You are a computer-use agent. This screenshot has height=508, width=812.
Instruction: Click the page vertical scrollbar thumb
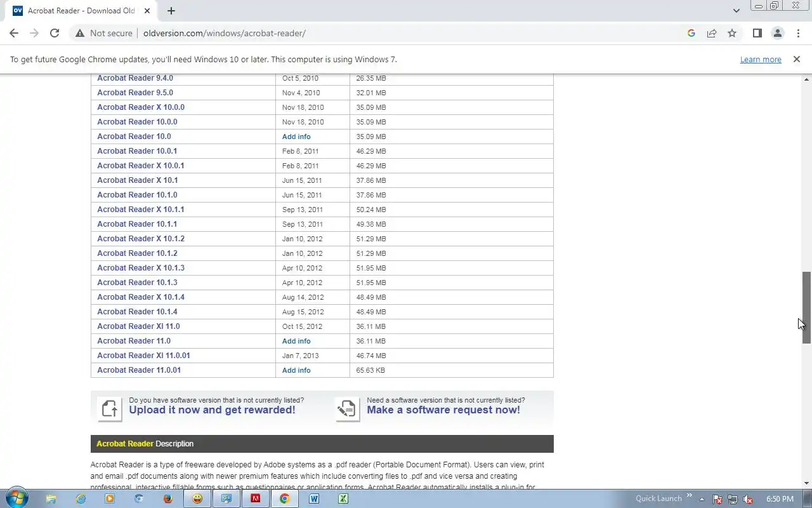point(806,307)
